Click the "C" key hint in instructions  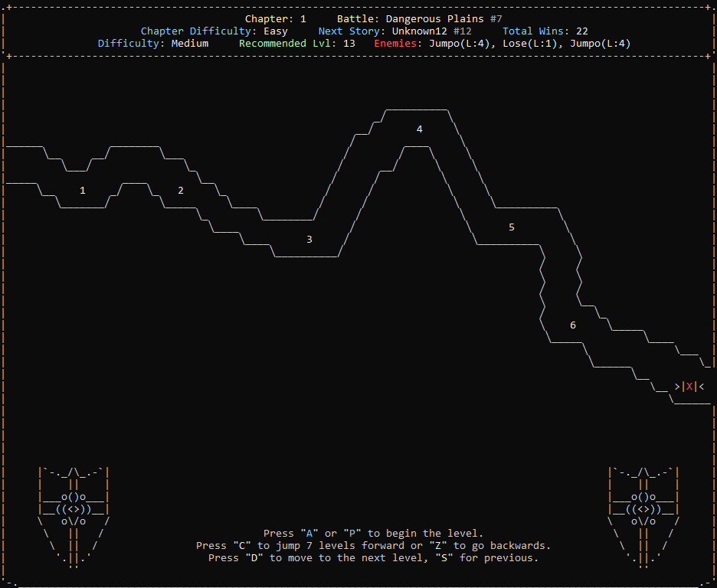pyautogui.click(x=242, y=546)
